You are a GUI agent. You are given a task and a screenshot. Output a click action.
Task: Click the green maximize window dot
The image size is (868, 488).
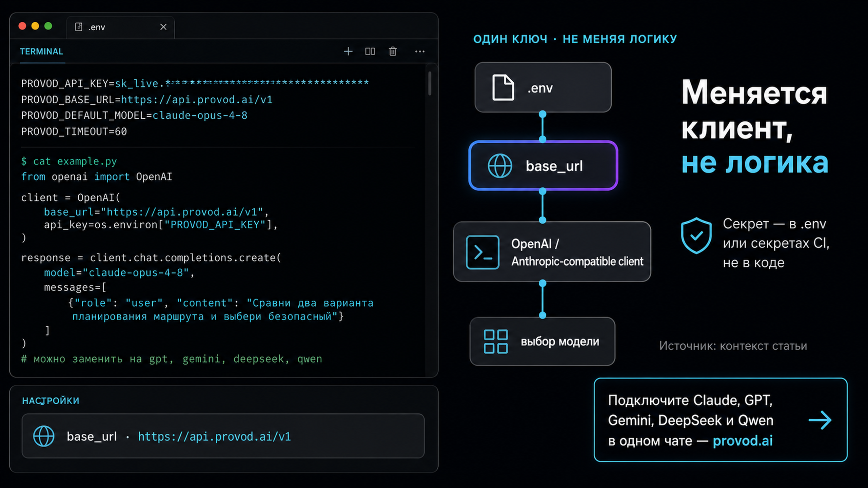(48, 26)
